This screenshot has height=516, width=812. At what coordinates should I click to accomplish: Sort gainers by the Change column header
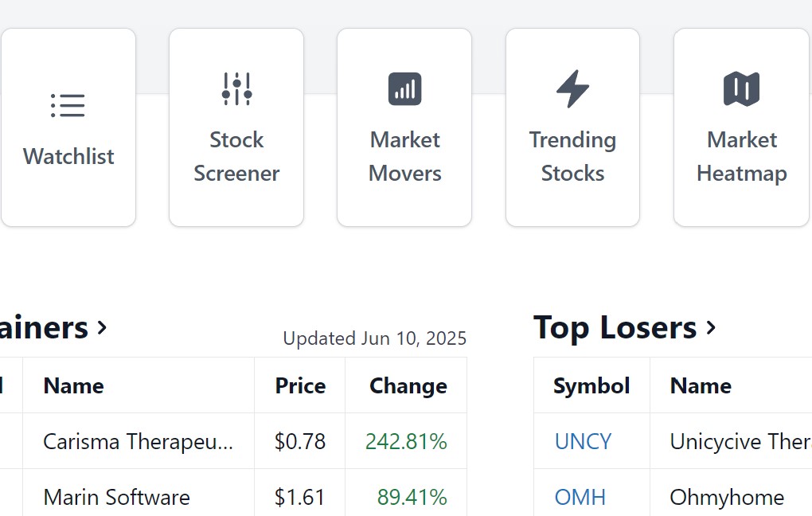tap(408, 385)
